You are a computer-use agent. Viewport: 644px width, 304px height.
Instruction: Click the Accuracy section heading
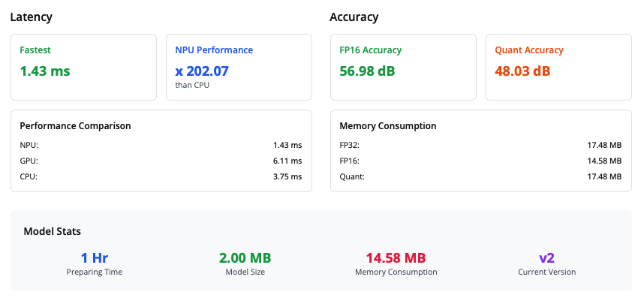pos(354,17)
